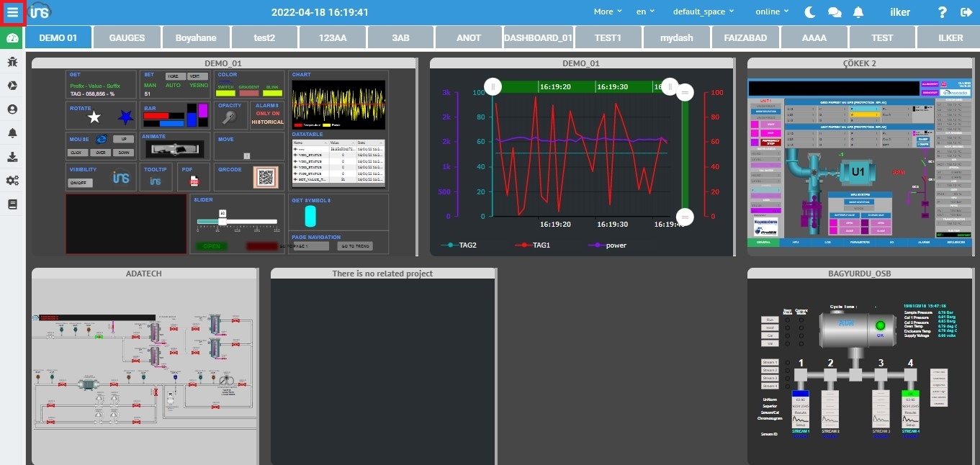The width and height of the screenshot is (980, 465).
Task: Click the help question mark icon
Action: point(942,12)
